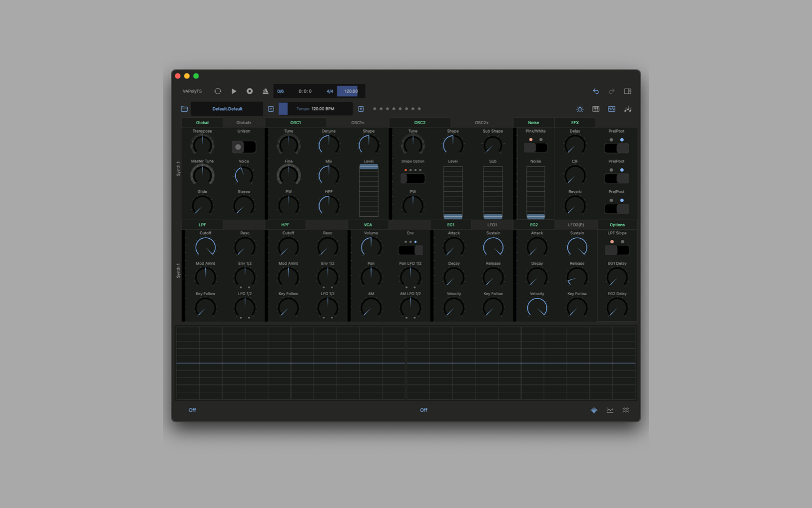Click the Sub level slider
The height and width of the screenshot is (508, 812).
point(493,192)
